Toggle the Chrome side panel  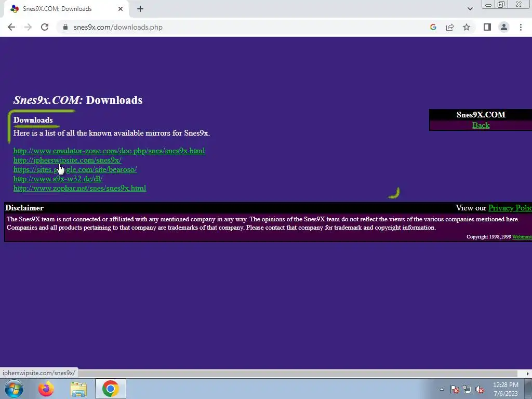[x=487, y=27]
